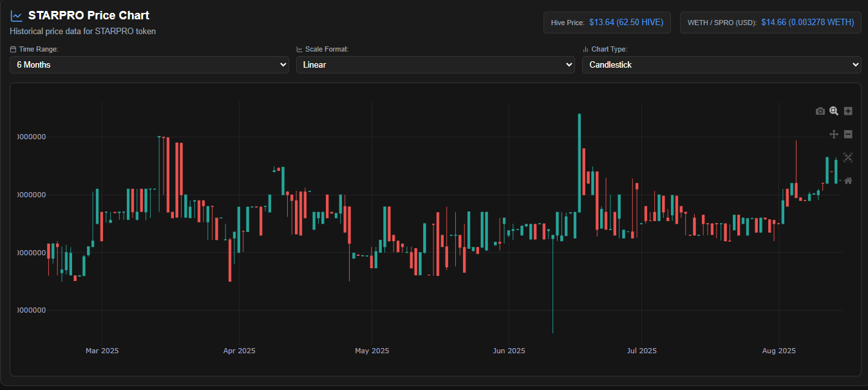The width and height of the screenshot is (868, 390).
Task: Click the subtitle Historical price data for STARPRO token
Action: click(82, 31)
